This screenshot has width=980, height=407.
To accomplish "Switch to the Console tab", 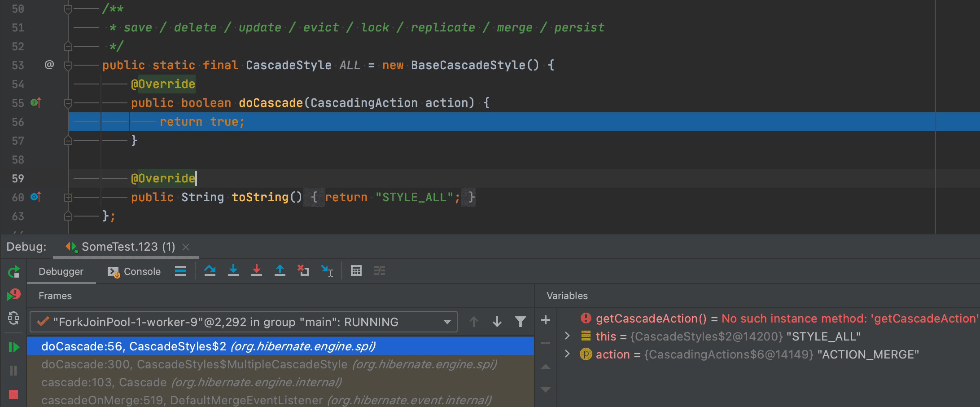I will 134,271.
